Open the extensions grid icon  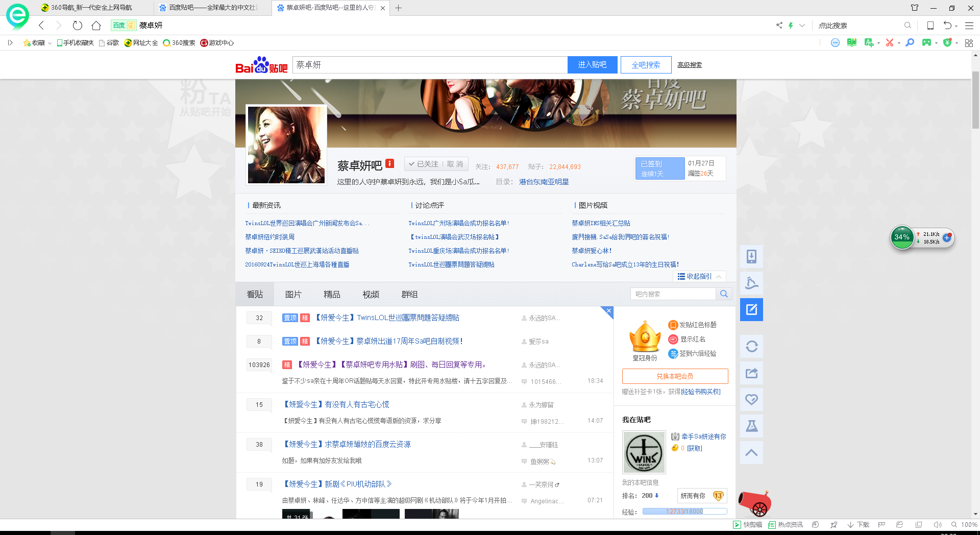tap(969, 43)
